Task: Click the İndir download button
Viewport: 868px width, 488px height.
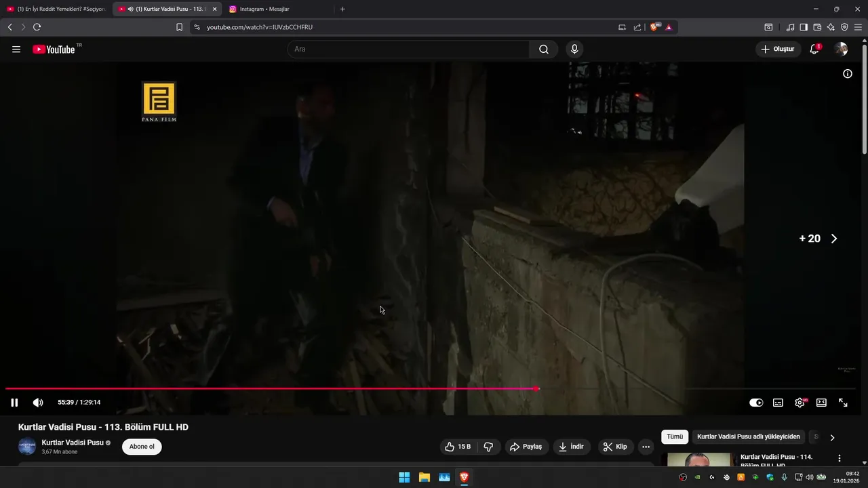Action: 572,447
